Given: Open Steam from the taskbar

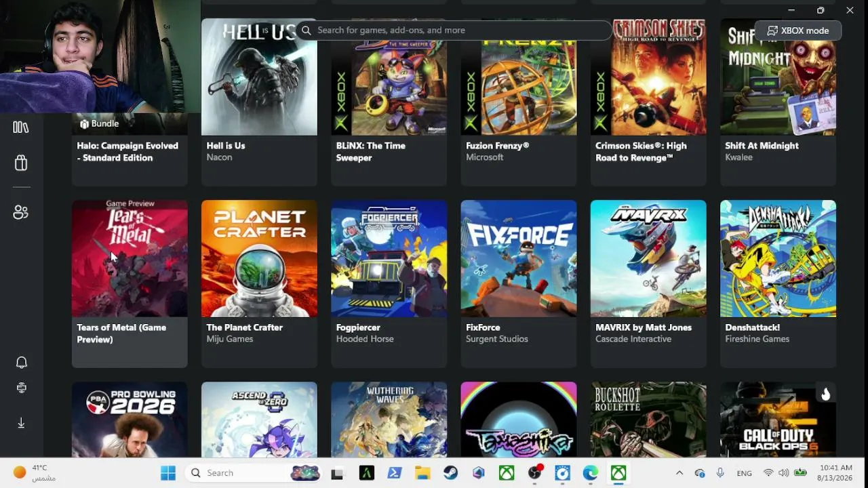Looking at the screenshot, I should pos(450,473).
